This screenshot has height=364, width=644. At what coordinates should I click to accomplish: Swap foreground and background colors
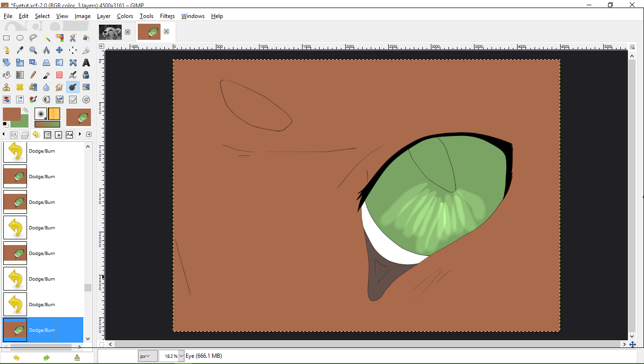click(x=26, y=110)
